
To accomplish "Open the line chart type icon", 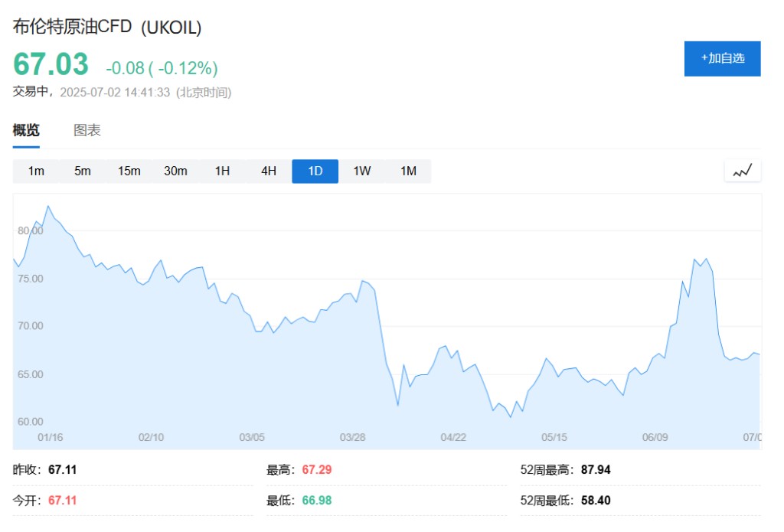I will click(x=743, y=171).
